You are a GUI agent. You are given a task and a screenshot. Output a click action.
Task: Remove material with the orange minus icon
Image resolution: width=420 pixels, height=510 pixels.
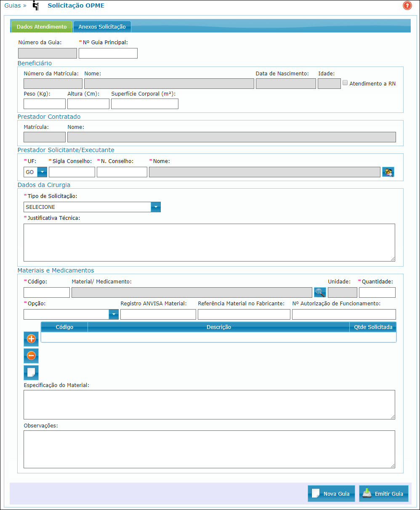tap(31, 355)
